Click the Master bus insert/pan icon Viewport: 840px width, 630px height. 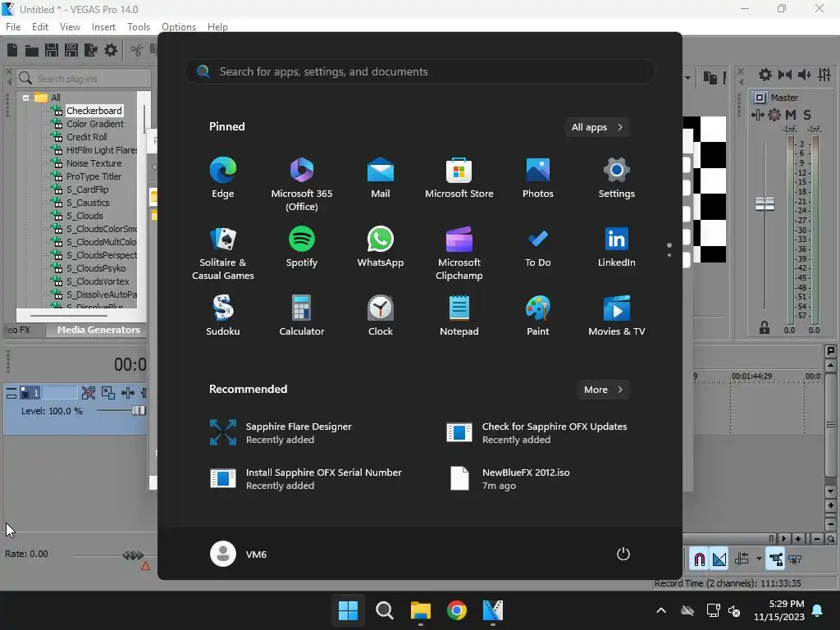click(x=758, y=115)
